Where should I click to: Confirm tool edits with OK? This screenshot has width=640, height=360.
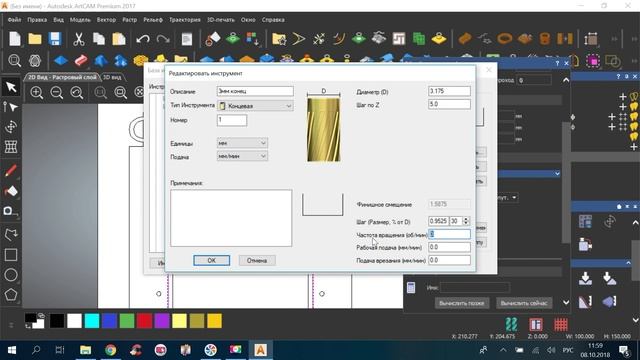pyautogui.click(x=211, y=260)
